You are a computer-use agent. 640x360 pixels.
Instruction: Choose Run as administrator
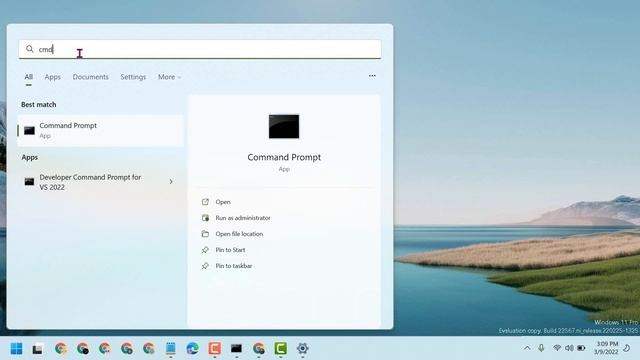click(243, 218)
